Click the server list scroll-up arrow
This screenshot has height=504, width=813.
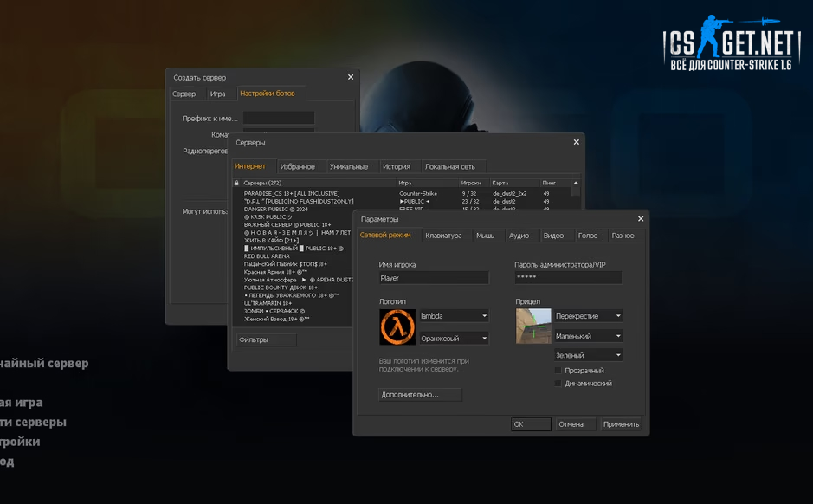point(576,183)
